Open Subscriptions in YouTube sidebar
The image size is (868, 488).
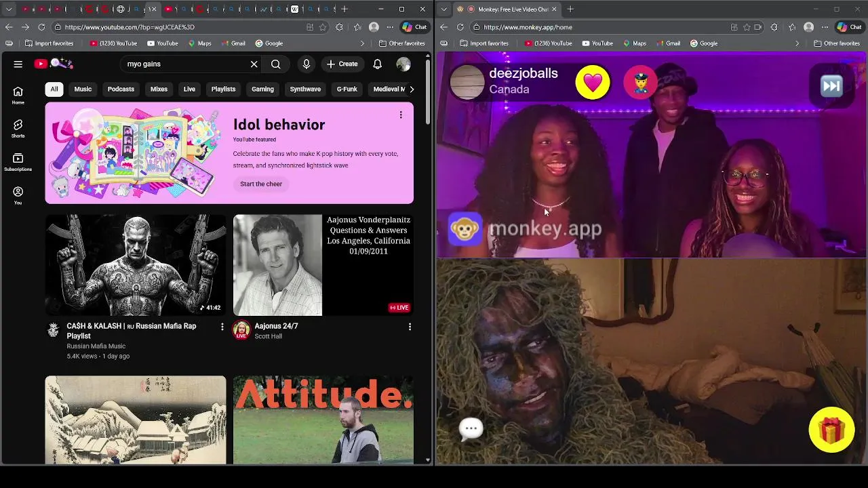[18, 162]
